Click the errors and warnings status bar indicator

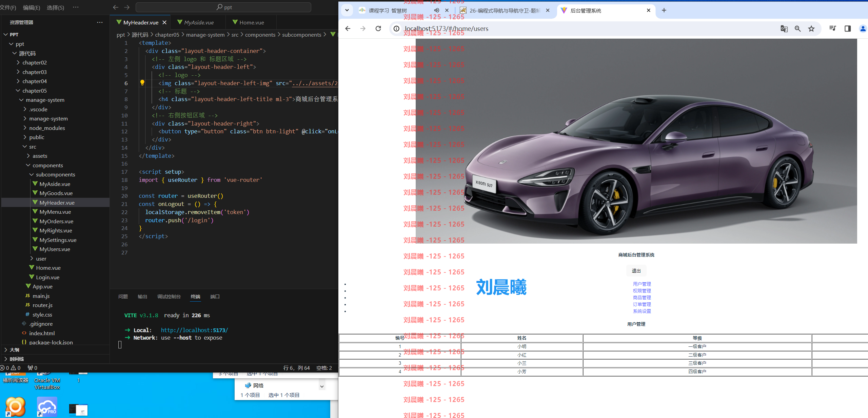[x=11, y=368]
